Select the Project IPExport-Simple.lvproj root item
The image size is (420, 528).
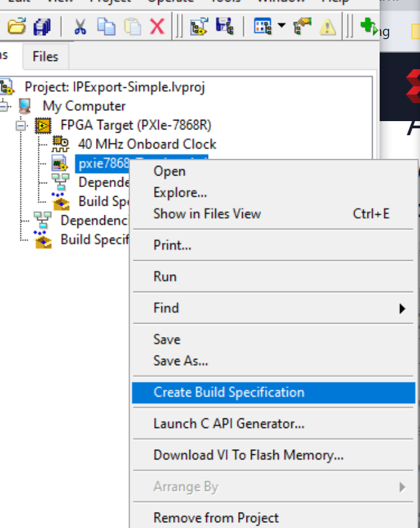coord(115,87)
